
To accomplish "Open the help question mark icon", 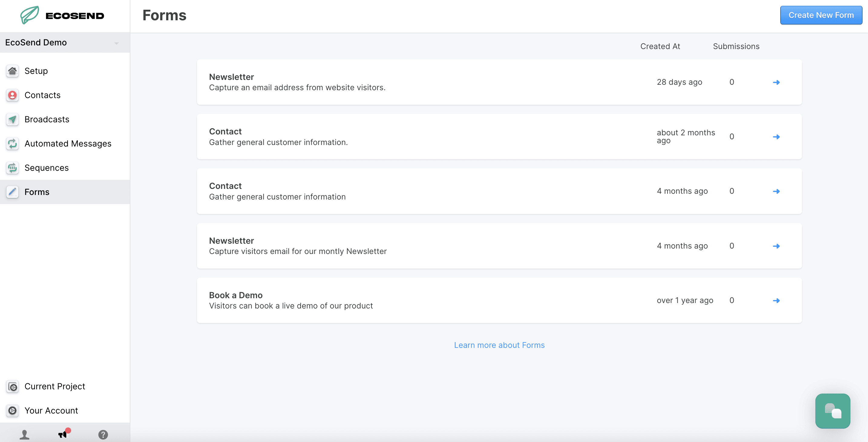I will (103, 434).
